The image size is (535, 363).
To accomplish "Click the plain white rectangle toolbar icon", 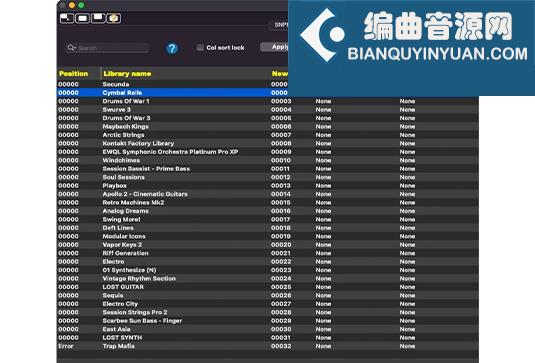I will pyautogui.click(x=82, y=18).
